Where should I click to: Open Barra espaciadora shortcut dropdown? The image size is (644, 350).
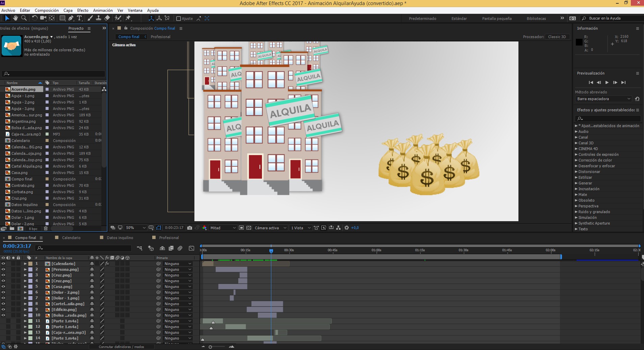coord(603,99)
